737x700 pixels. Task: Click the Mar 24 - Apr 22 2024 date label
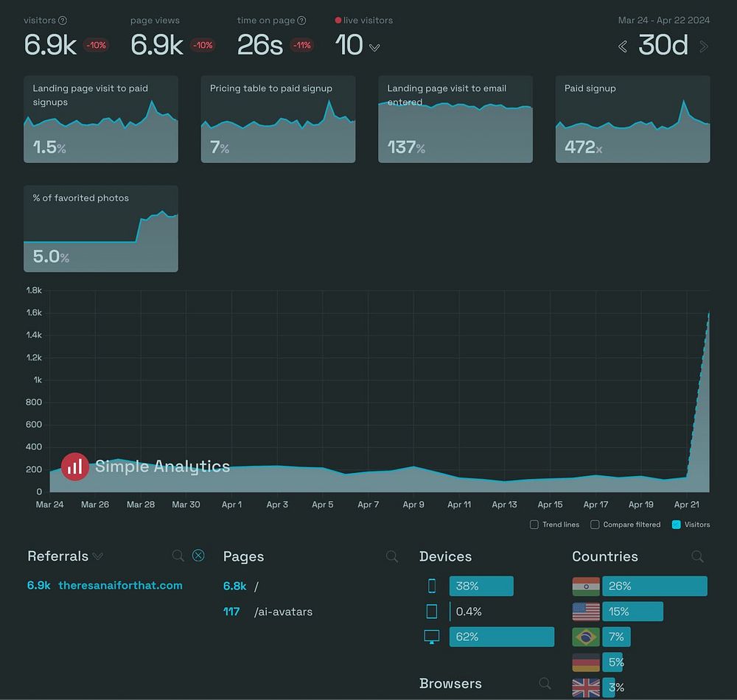tap(664, 20)
